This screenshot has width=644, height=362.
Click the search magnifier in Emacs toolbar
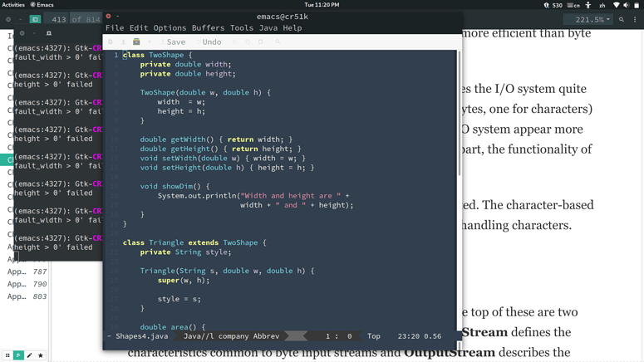tap(278, 42)
